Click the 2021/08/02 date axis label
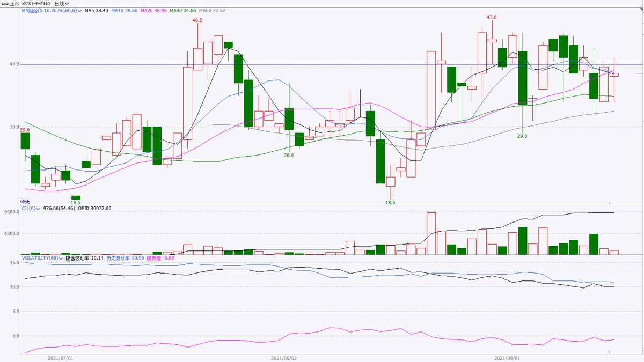 tap(284, 357)
